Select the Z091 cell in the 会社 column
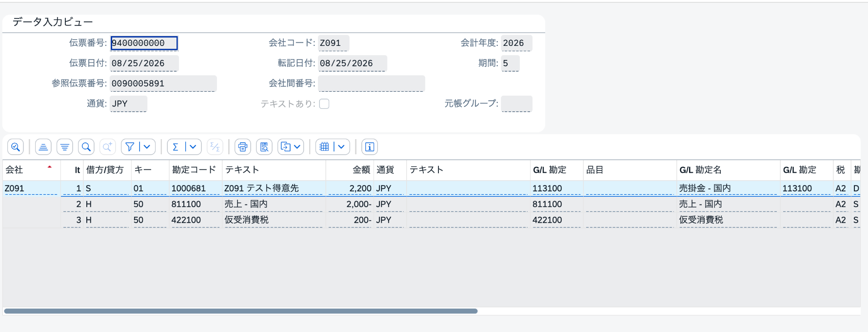The image size is (868, 332). (31, 188)
